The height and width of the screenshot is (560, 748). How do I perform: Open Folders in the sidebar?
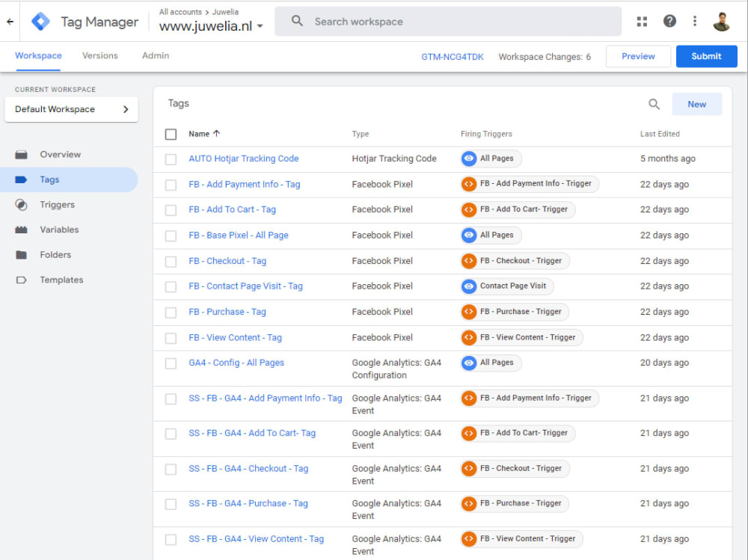click(x=55, y=255)
